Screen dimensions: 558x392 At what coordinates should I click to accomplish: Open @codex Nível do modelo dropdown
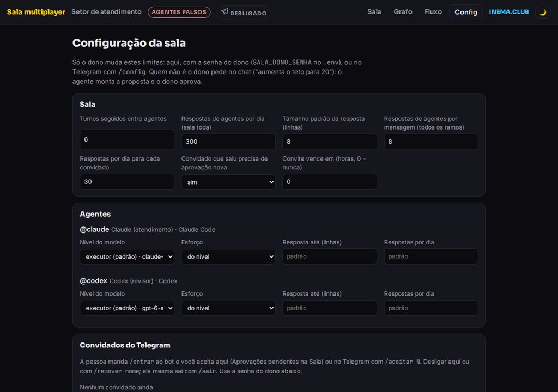pyautogui.click(x=126, y=308)
